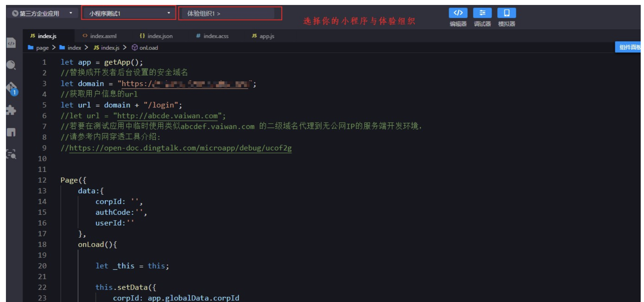Image resolution: width=644 pixels, height=302 pixels.
Task: Open the code search list sidebar icon
Action: click(x=11, y=154)
